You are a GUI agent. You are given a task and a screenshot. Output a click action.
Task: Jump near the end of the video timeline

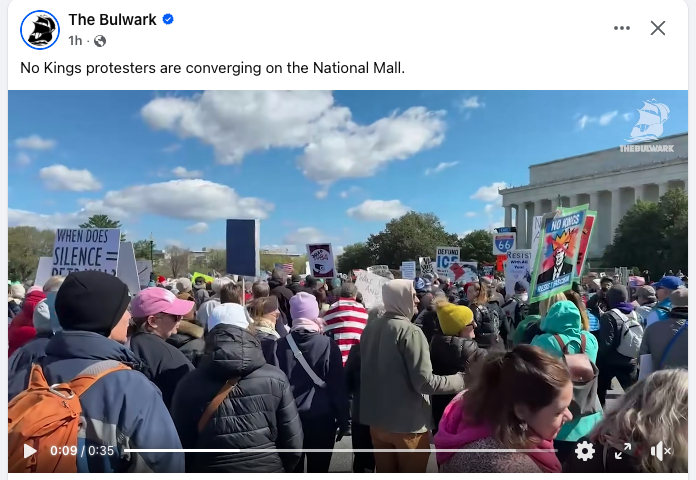tap(548, 451)
